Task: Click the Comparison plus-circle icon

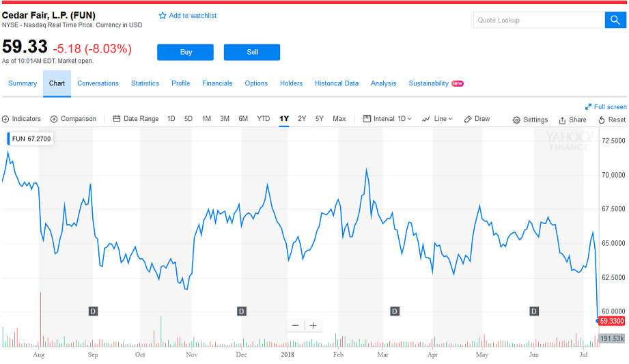Action: click(54, 120)
